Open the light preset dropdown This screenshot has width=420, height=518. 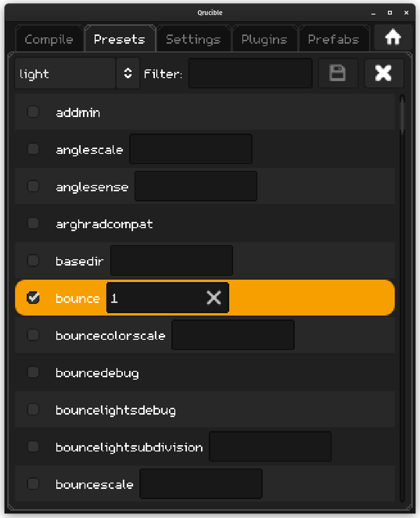pyautogui.click(x=65, y=74)
